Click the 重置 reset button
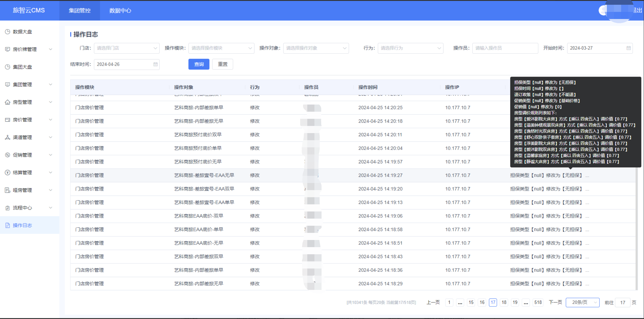 pos(223,64)
